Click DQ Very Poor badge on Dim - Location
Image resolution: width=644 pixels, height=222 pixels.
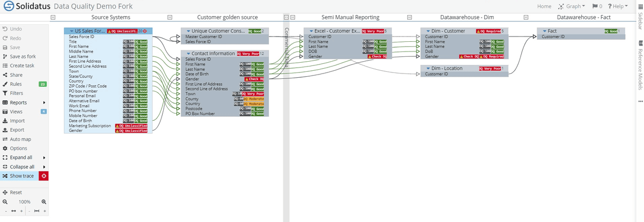click(x=489, y=69)
